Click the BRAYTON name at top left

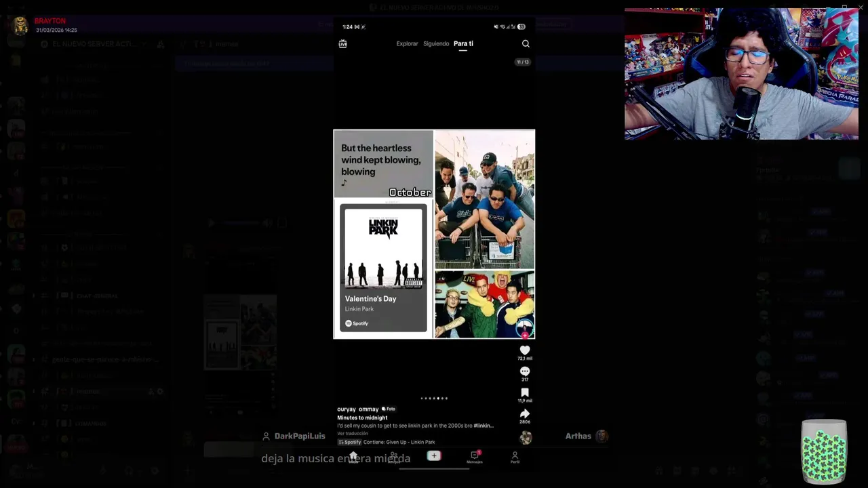click(50, 22)
